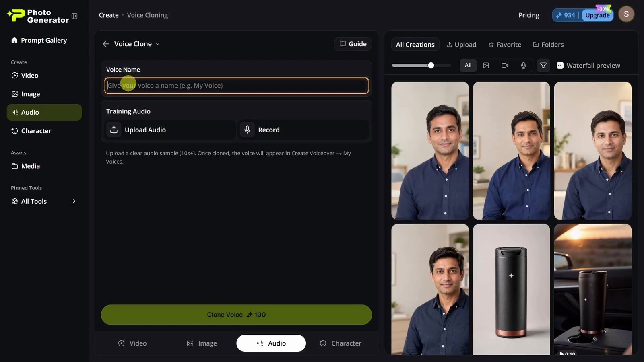644x362 pixels.
Task: Collapse the sidebar with the panel icon
Action: (x=74, y=16)
